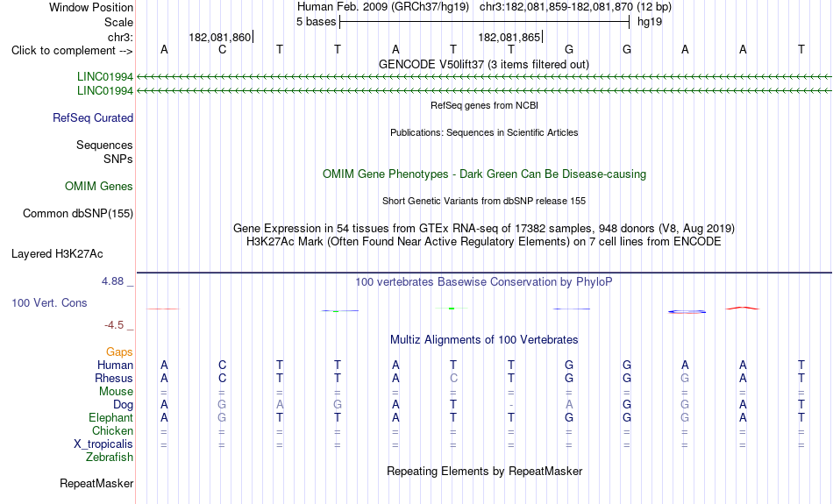Click the 'Gene Expression in 54 tissues' GTEx title
Viewport: 833px width, 504px height.
click(x=484, y=229)
